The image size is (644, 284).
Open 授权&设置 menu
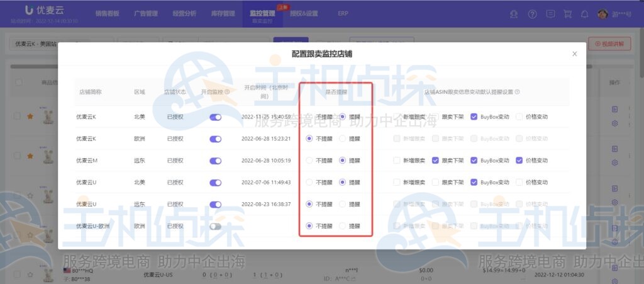coord(304,14)
